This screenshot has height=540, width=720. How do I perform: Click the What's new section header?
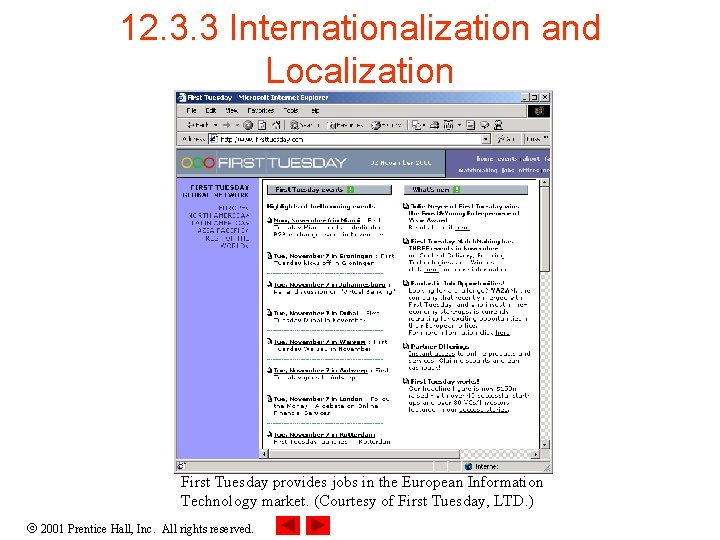(x=466, y=189)
